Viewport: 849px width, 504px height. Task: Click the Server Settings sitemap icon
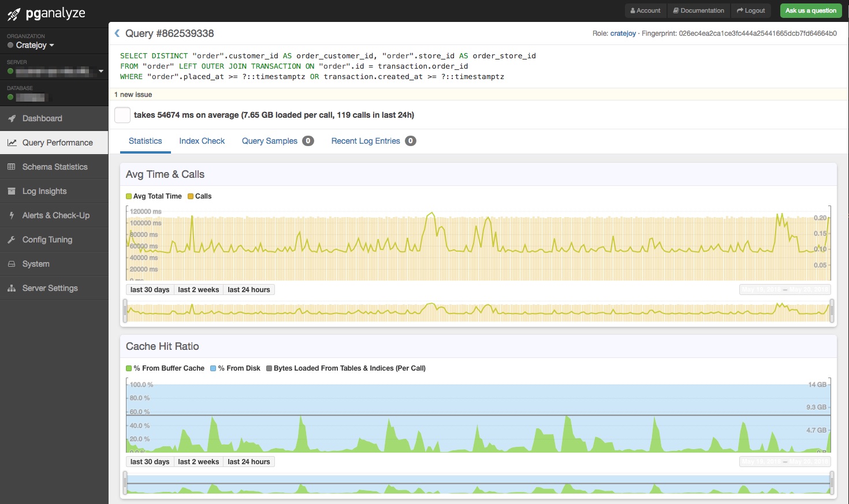12,288
